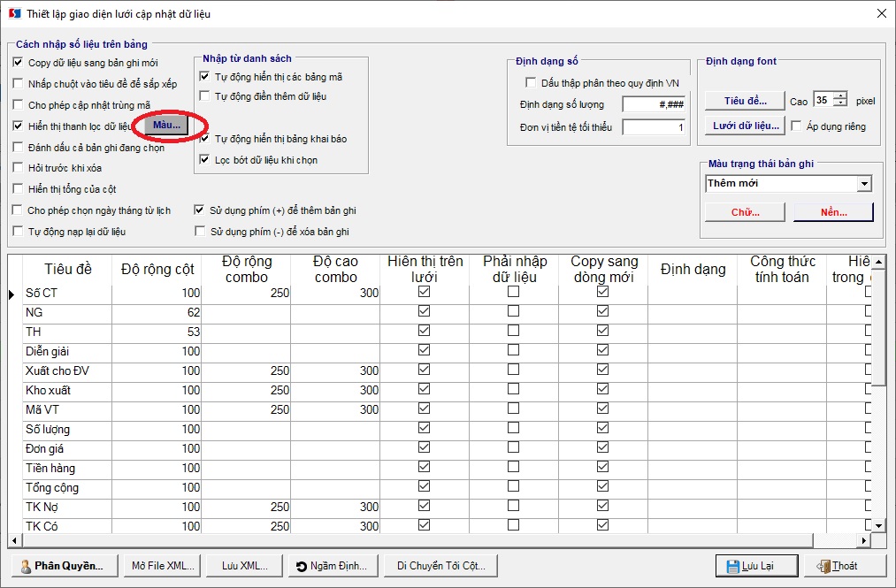Enable Dấu thập phân theo quy định VN

pos(531,83)
